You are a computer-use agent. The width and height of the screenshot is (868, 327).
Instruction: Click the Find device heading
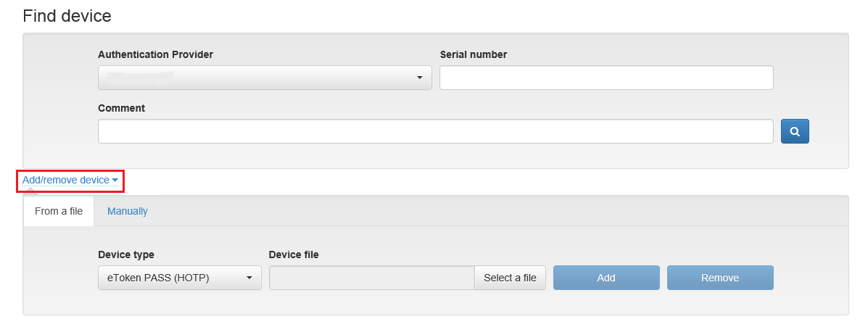click(x=67, y=15)
